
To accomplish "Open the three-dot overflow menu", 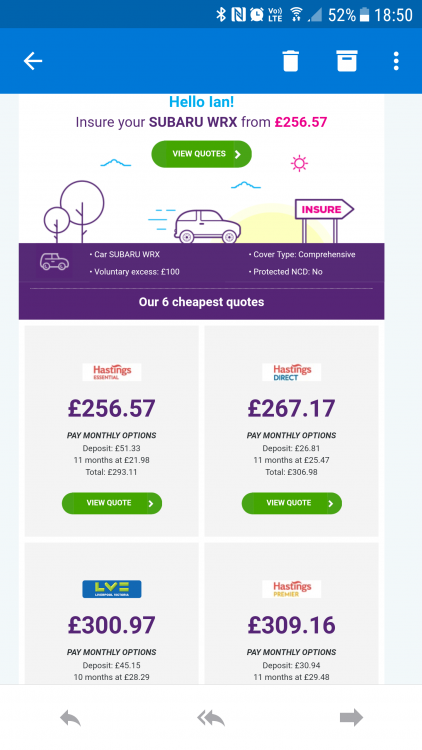I will point(396,61).
